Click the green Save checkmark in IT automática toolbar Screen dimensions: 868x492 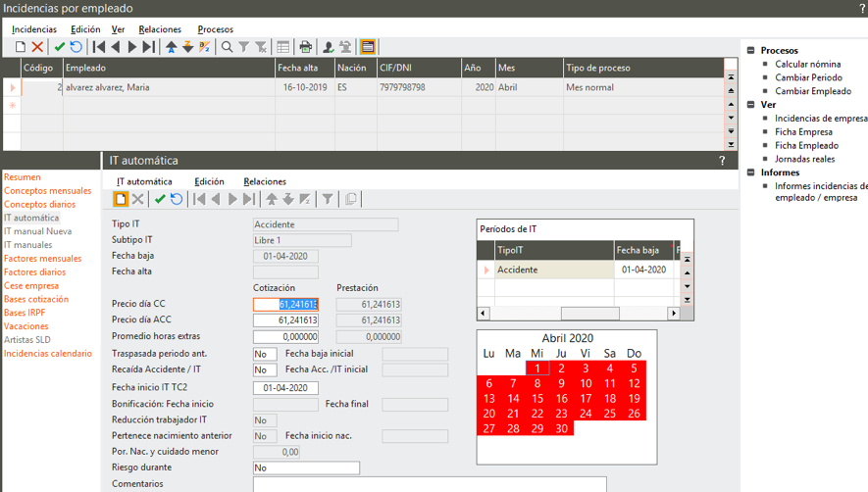point(160,199)
